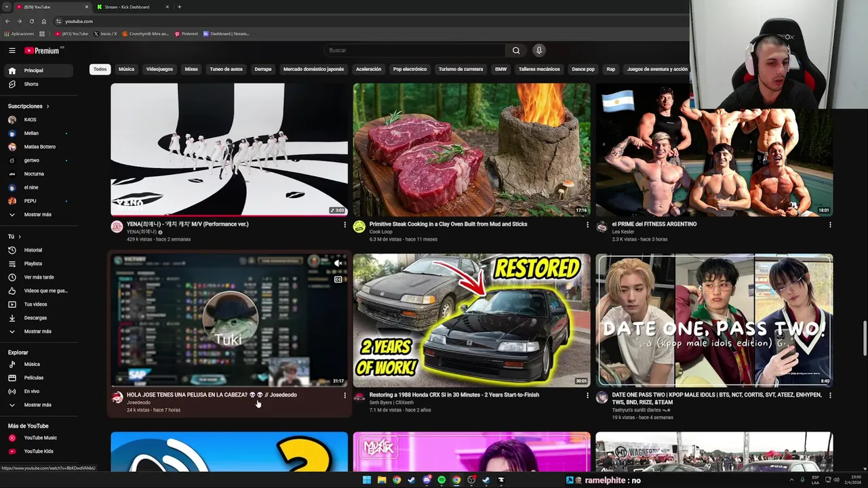Click the YouTube Premium logo
The image size is (868, 488).
(42, 50)
